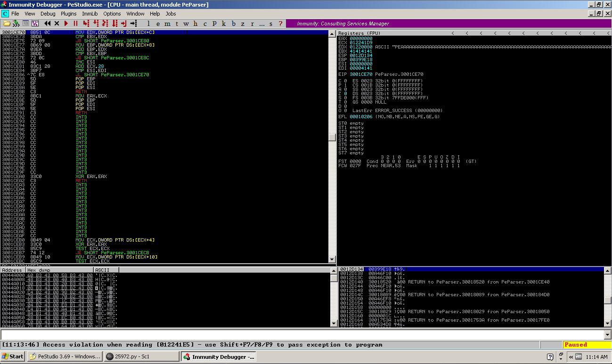
Task: Open call stack with 'k' toolbar button
Action: pos(224,24)
